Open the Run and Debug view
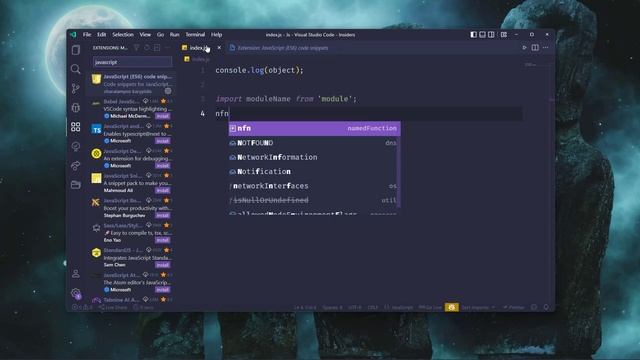 (x=76, y=108)
